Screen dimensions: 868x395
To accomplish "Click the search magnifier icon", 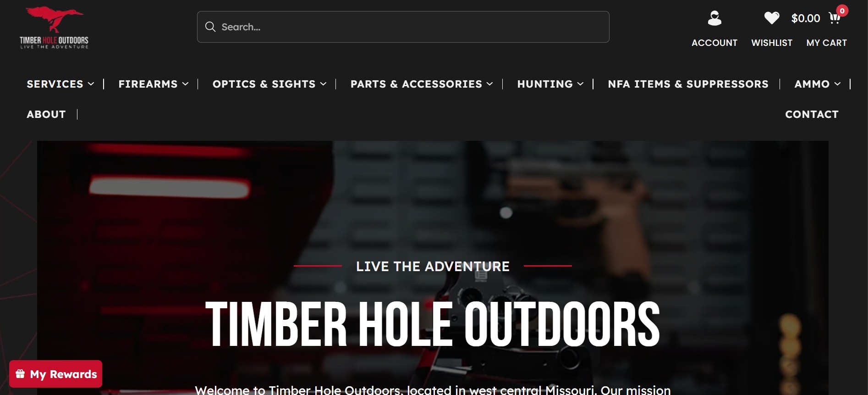I will click(210, 27).
